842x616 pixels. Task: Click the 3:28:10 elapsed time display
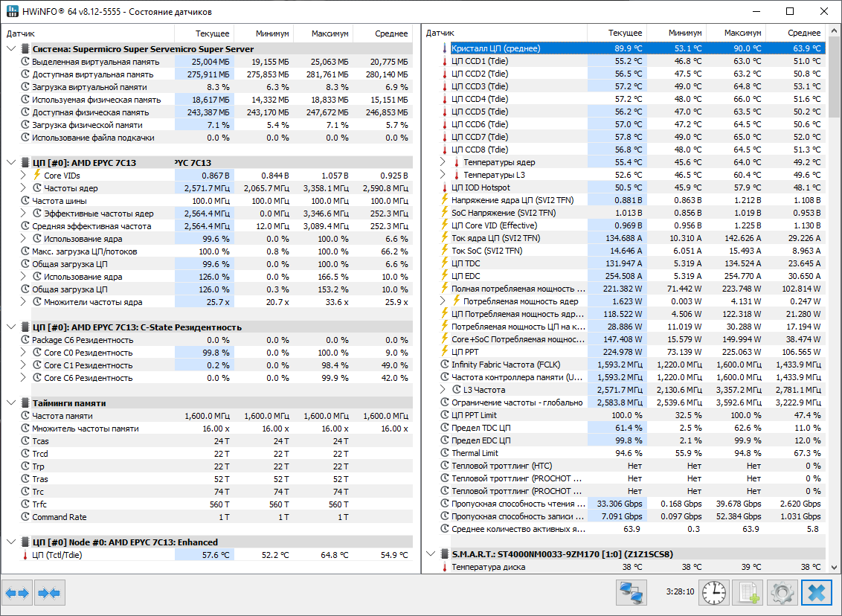pyautogui.click(x=680, y=591)
